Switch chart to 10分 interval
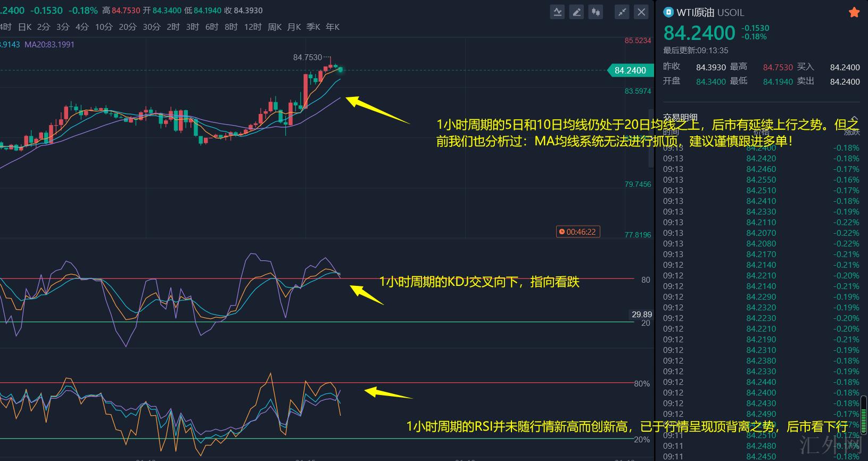This screenshot has height=461, width=868. (104, 27)
